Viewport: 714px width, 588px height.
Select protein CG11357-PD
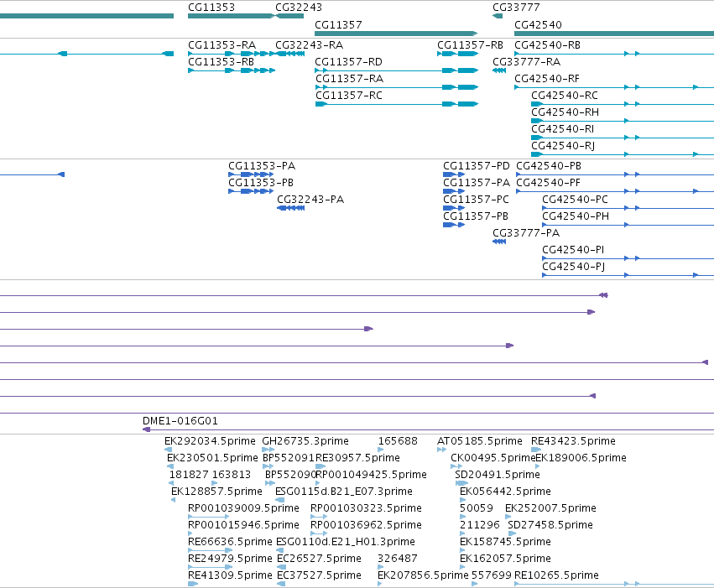tap(477, 166)
